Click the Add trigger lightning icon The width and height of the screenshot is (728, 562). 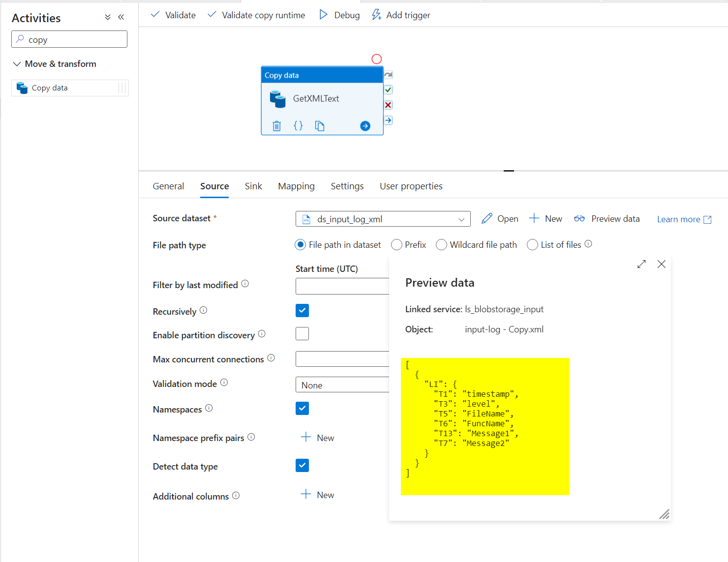coord(376,15)
